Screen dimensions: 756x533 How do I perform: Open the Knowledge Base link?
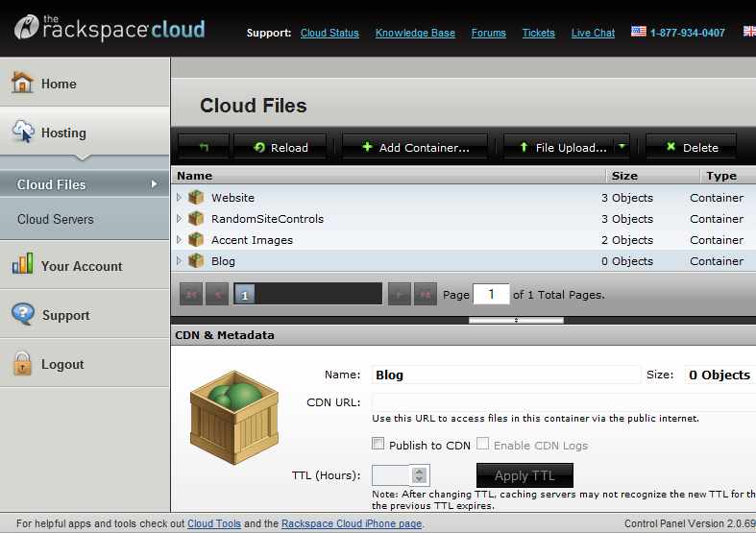pos(415,33)
